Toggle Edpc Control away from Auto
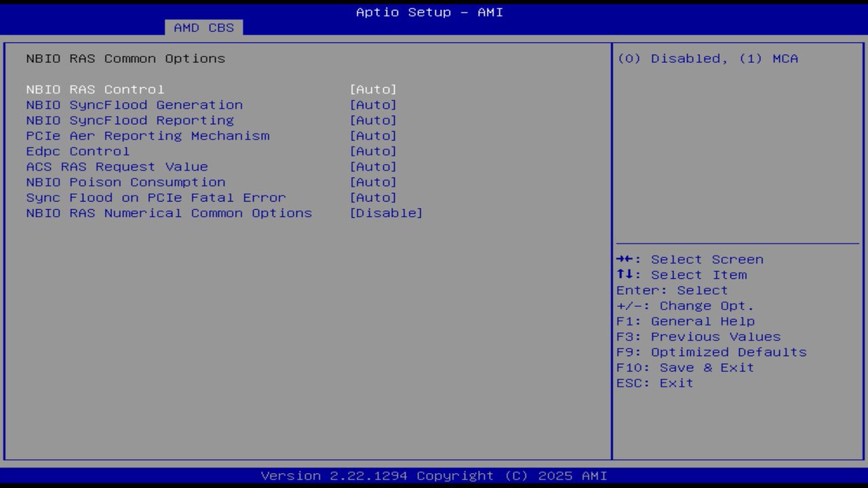 374,151
